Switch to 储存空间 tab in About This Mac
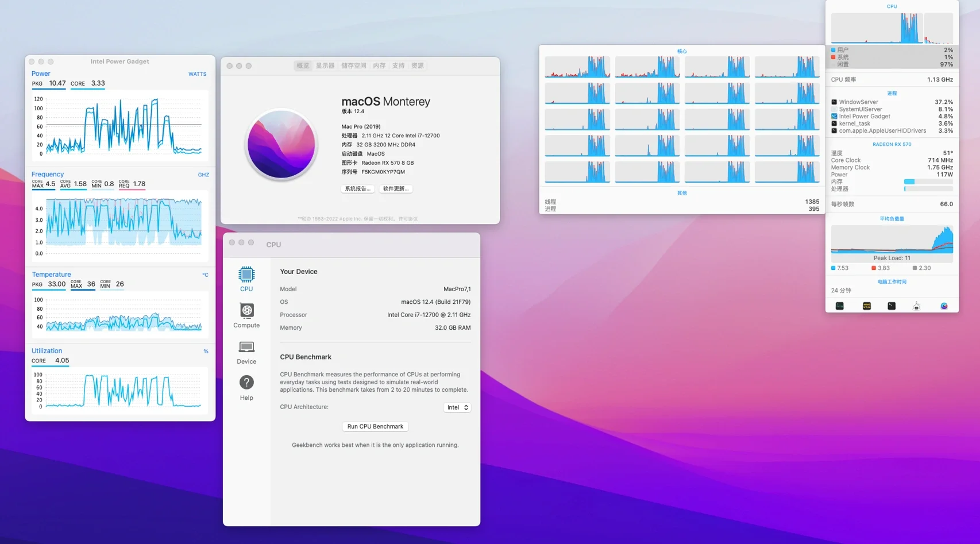This screenshot has height=544, width=980. coord(354,66)
